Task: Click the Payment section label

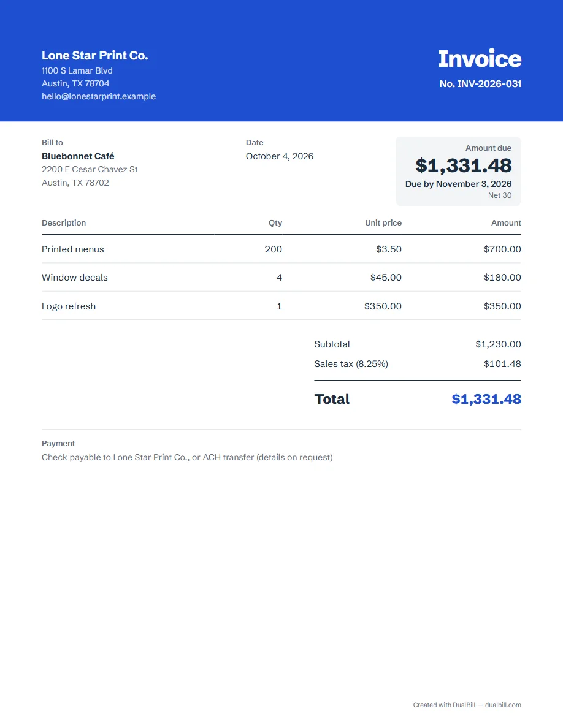Action: coord(58,444)
